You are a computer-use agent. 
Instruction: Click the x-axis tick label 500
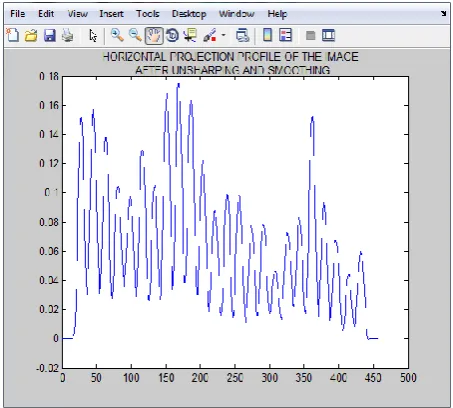(408, 378)
